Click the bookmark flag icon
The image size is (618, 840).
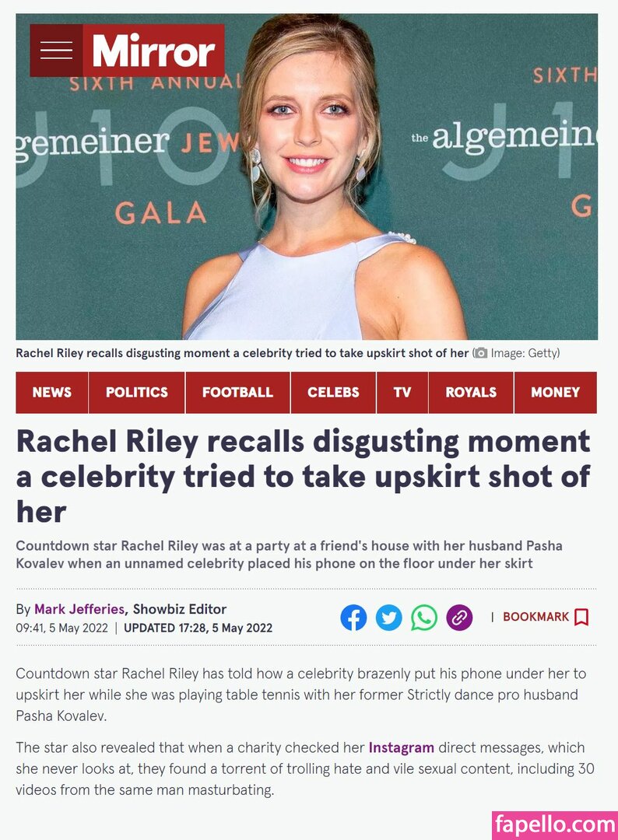coord(581,617)
